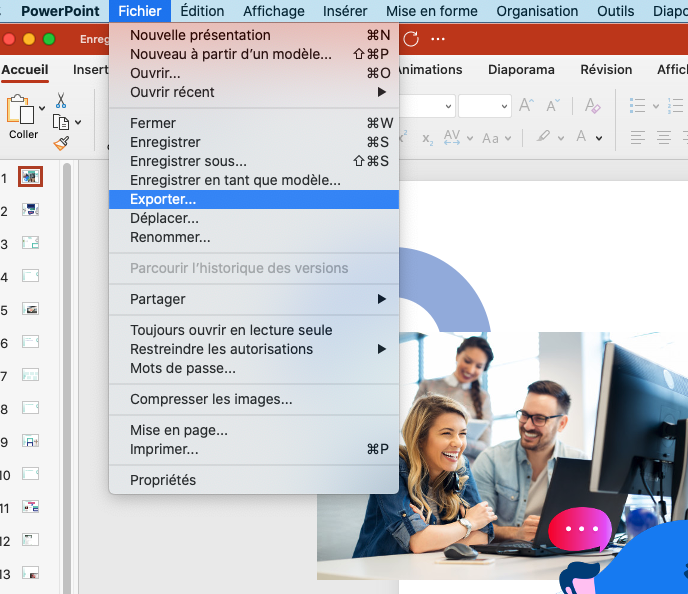Screen dimensions: 688x594
Task: Increase font size with large A icon
Action: (x=526, y=105)
